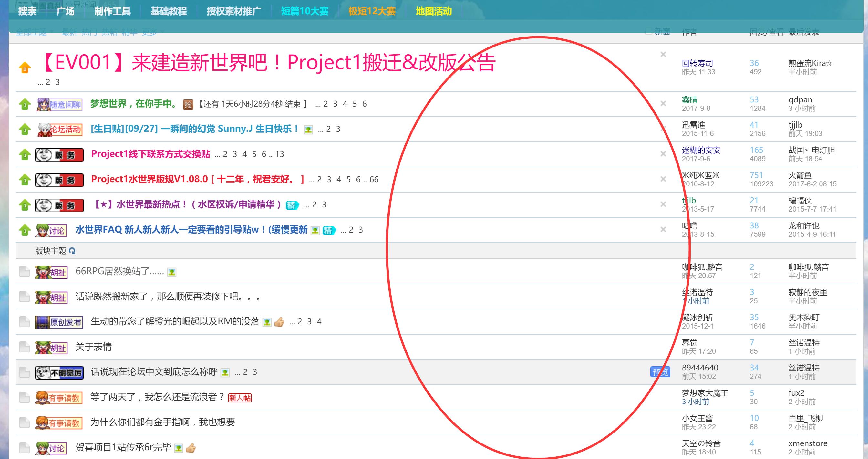
Task: Open Project1线下联系方式交换贴 thread
Action: [x=150, y=154]
